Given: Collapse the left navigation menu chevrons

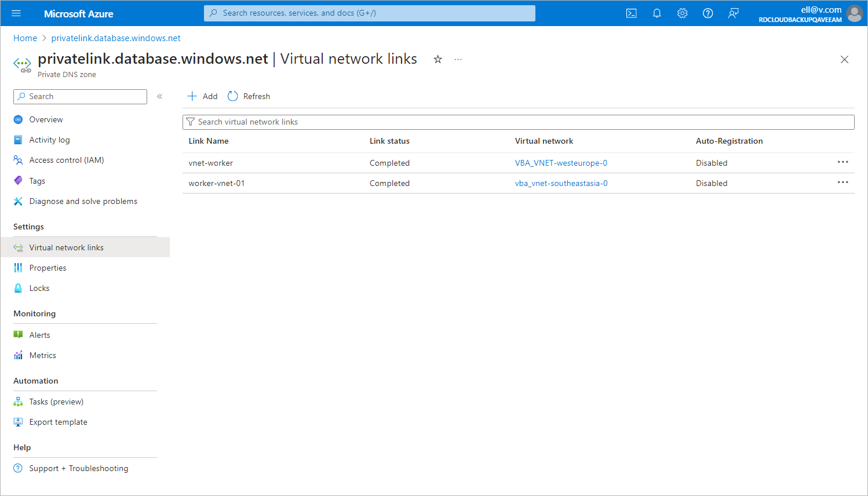Looking at the screenshot, I should point(159,97).
